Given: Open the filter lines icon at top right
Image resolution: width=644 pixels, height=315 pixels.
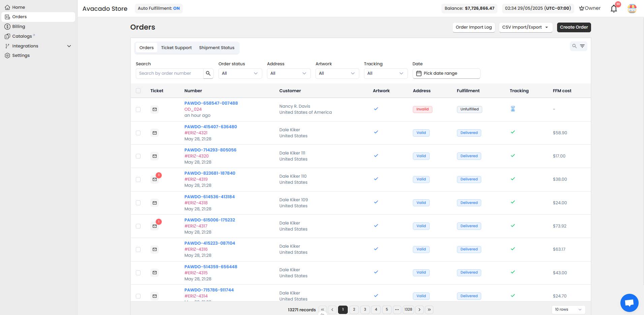Looking at the screenshot, I should click(582, 46).
